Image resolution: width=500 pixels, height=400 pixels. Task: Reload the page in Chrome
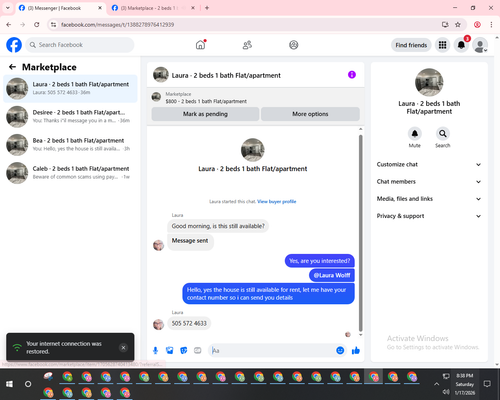[x=37, y=24]
